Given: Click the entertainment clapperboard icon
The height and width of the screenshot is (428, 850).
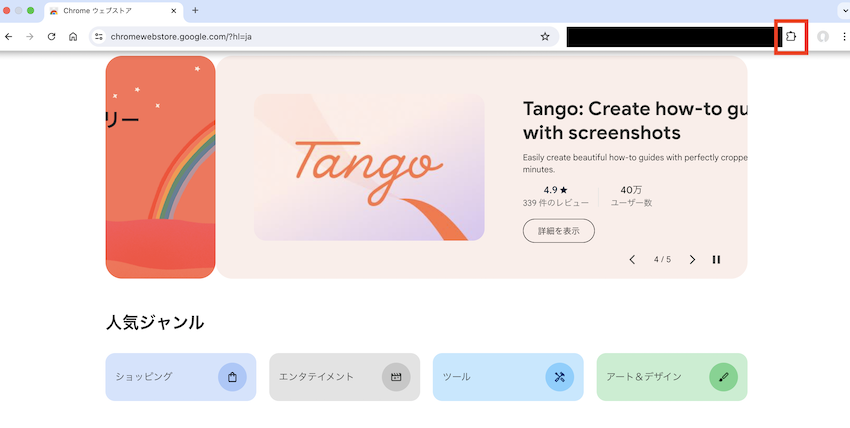Looking at the screenshot, I should tap(396, 377).
